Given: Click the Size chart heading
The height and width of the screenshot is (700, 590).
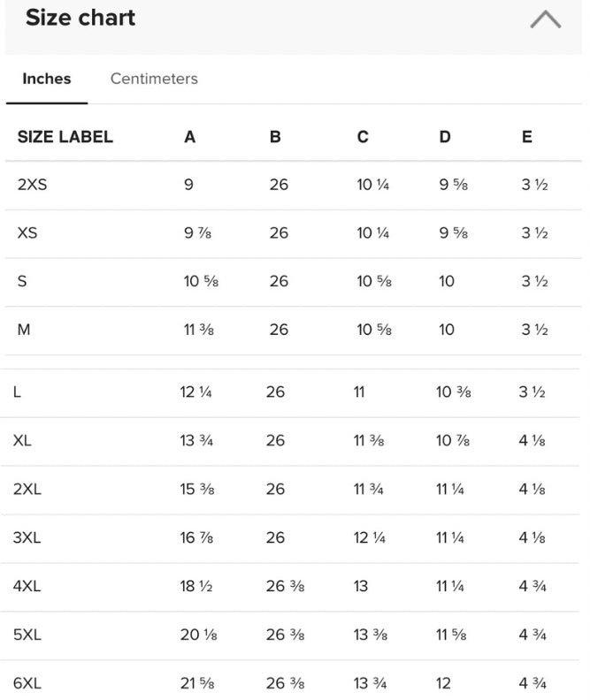Looking at the screenshot, I should click(x=80, y=17).
